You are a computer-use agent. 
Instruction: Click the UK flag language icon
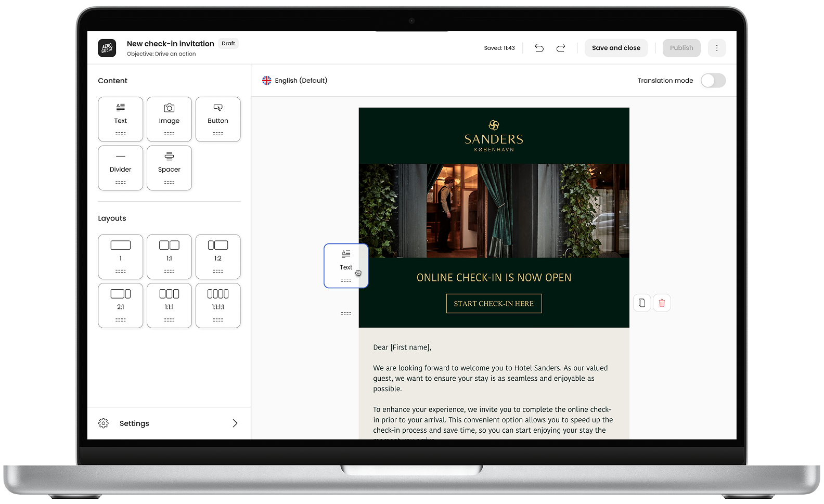pyautogui.click(x=267, y=81)
